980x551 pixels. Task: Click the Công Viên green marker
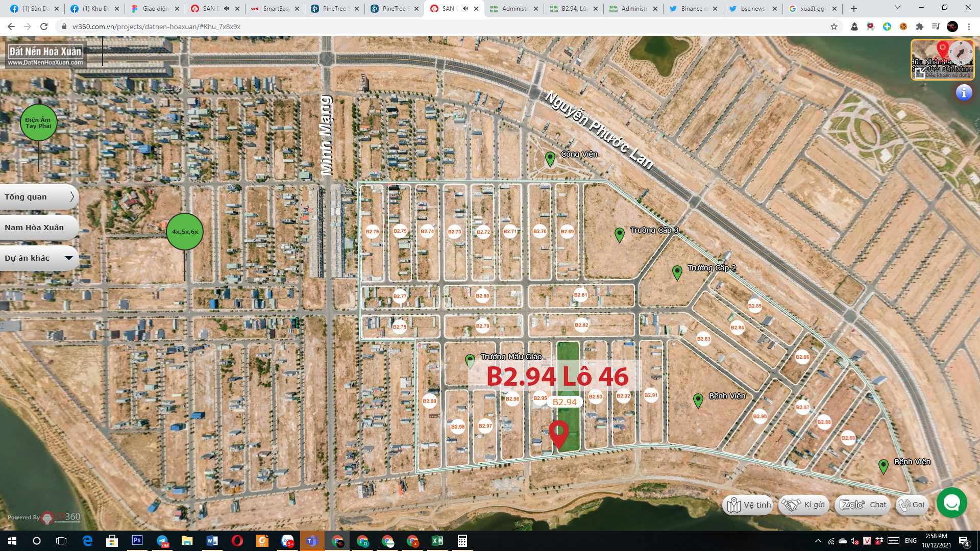tap(550, 159)
